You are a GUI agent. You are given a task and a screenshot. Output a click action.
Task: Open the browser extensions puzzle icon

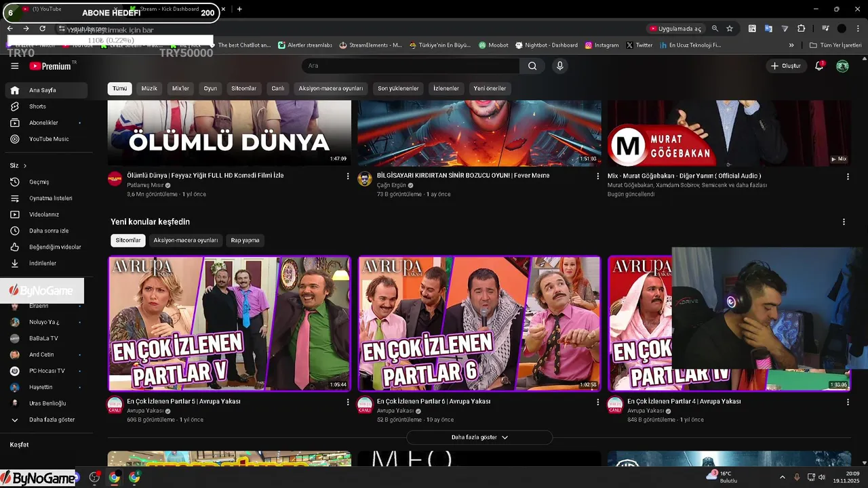(801, 28)
